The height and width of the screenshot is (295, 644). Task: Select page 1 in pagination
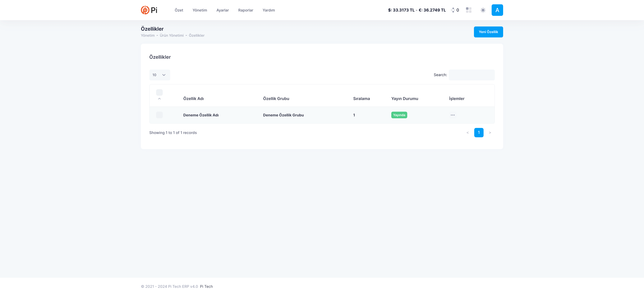coord(479,133)
